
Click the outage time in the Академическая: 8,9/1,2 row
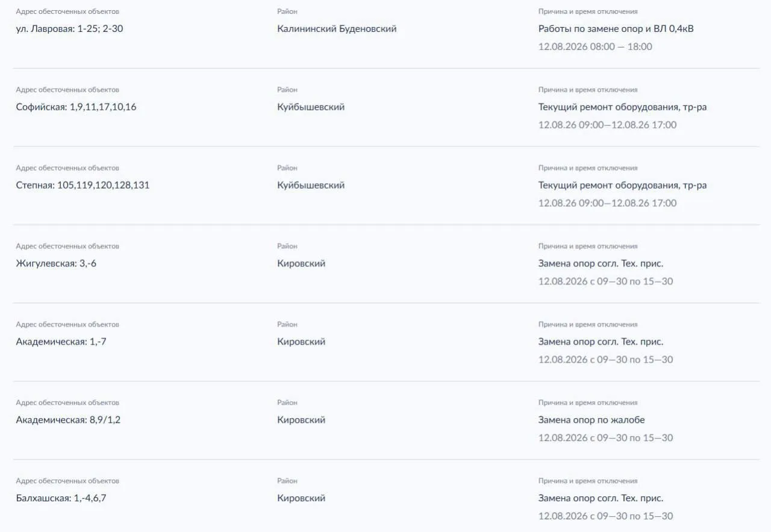[x=605, y=438]
